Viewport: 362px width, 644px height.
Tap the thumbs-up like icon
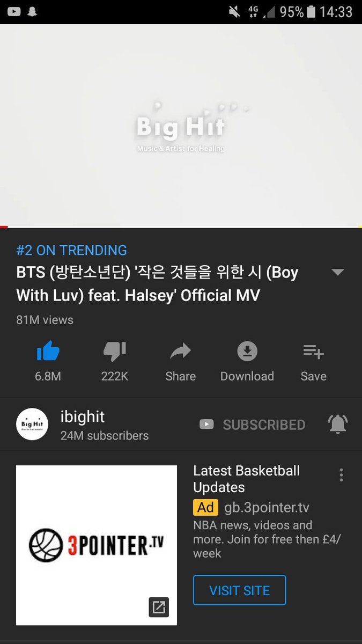[48, 352]
